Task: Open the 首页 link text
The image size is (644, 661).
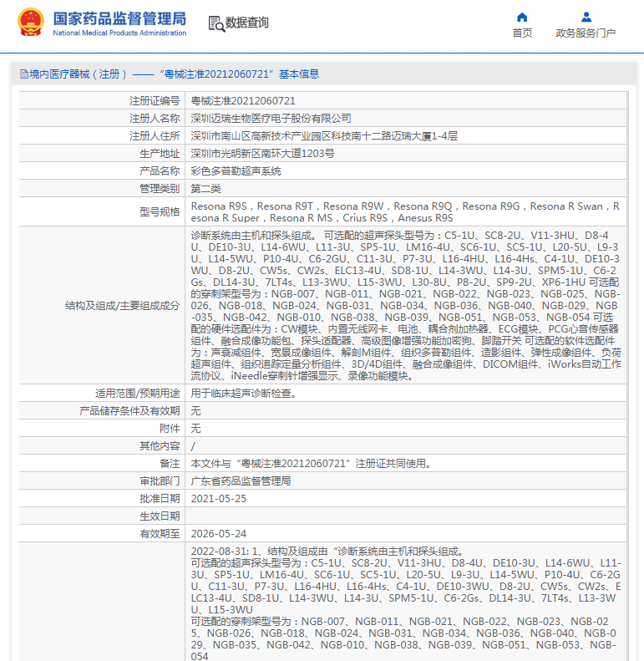Action: click(x=522, y=33)
